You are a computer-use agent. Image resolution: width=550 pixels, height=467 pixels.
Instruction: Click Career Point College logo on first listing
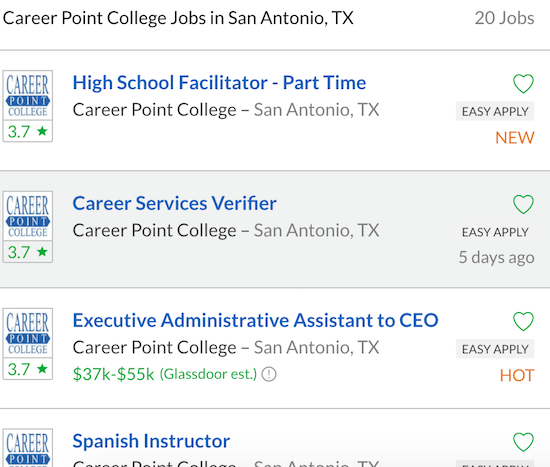click(28, 95)
